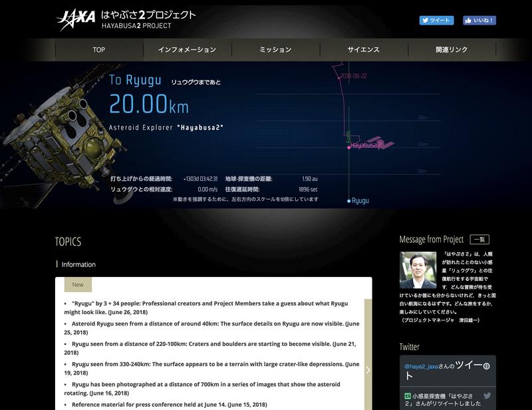The image size is (532, 410).
Task: Open the Ryugu seen from 220-100km article
Action: point(210,348)
